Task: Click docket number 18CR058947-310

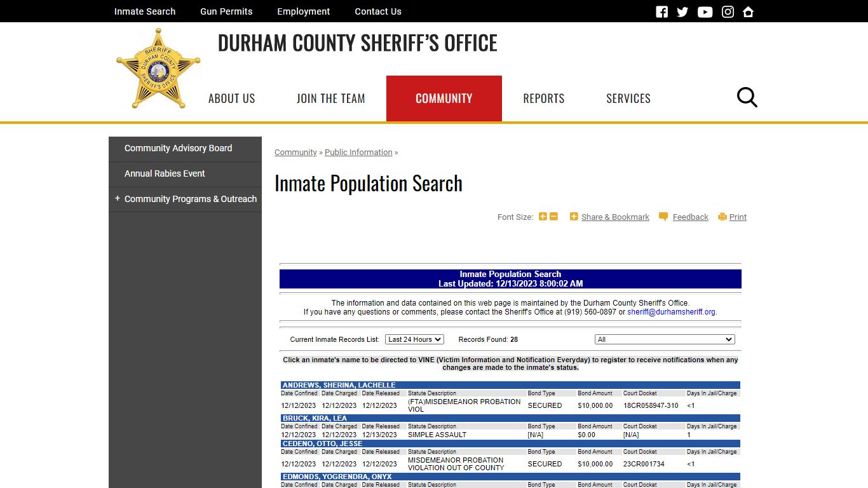Action: pos(651,405)
